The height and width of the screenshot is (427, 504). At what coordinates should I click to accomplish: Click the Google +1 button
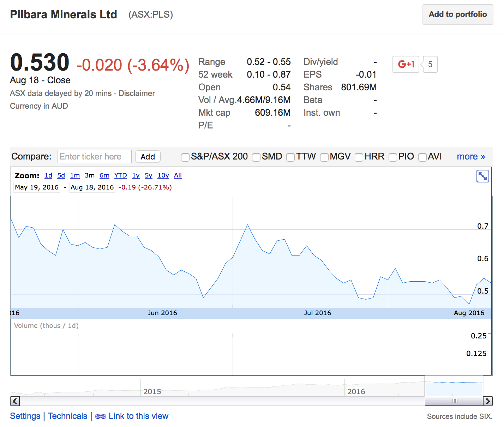tap(406, 64)
